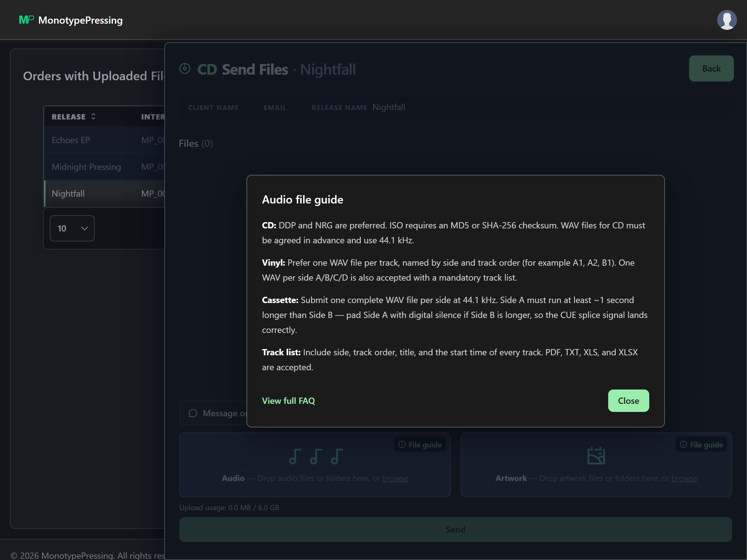The image size is (747, 560).
Task: Open the Audio File guide button
Action: [x=420, y=445]
